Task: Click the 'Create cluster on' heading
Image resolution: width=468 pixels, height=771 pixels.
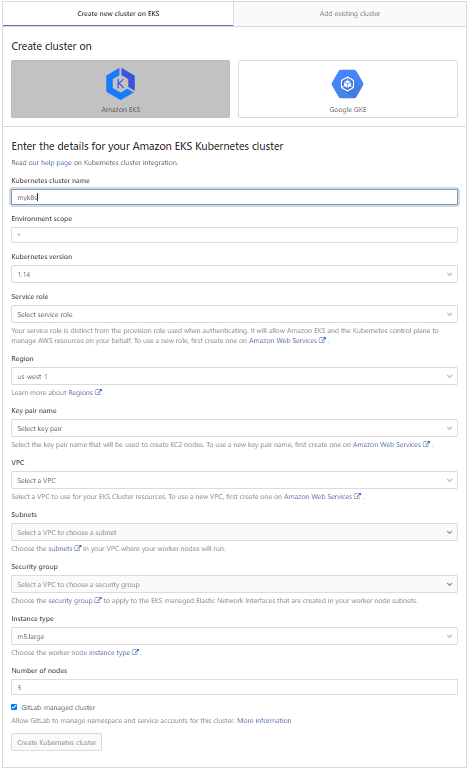Action: click(x=52, y=46)
